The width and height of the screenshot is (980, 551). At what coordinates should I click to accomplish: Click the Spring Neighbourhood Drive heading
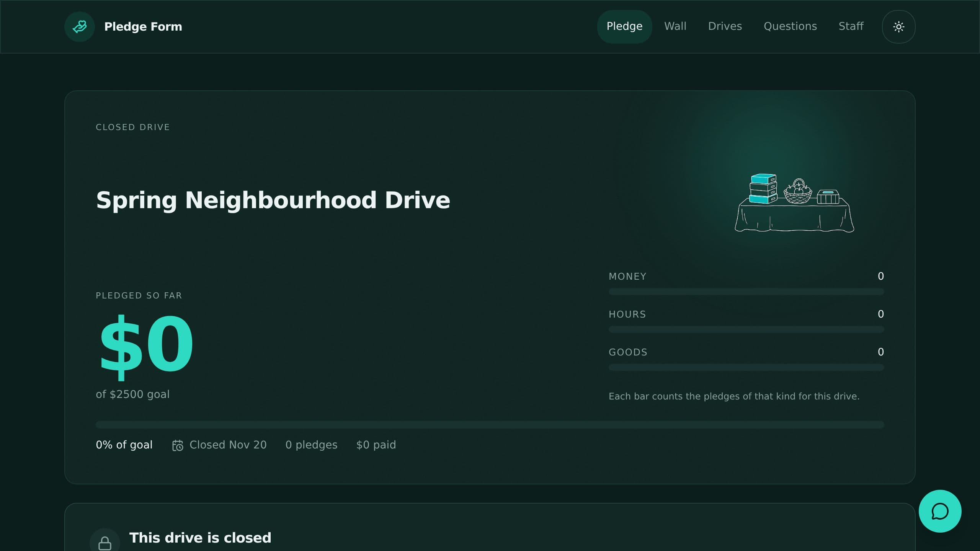[x=273, y=201]
